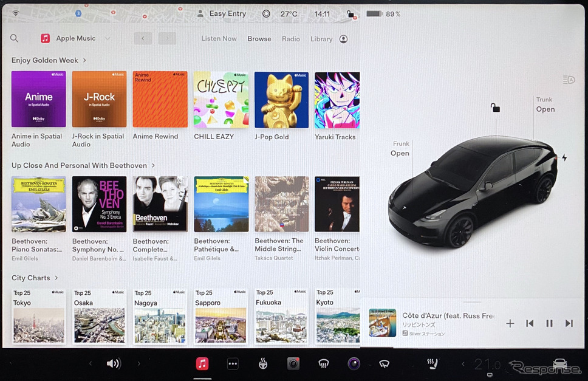Viewport: 588px width, 381px height.
Task: Open J-Rock in Spatial Audio playlist cover
Action: 100,99
